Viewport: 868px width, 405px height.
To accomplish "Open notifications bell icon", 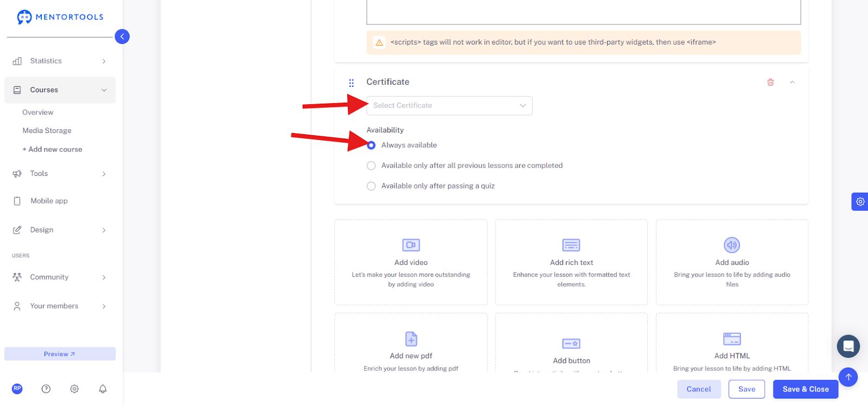I will (x=103, y=389).
